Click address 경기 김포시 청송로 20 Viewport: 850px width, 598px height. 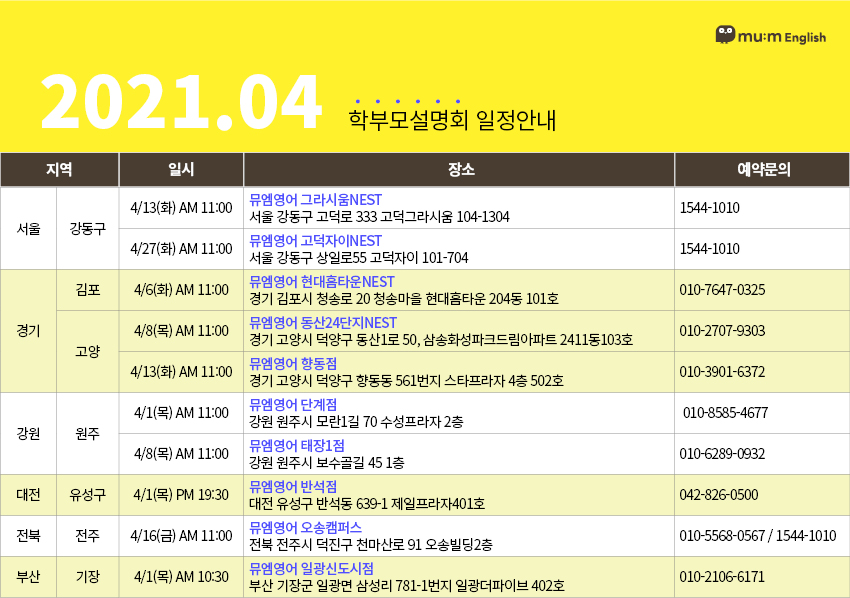[x=310, y=299]
